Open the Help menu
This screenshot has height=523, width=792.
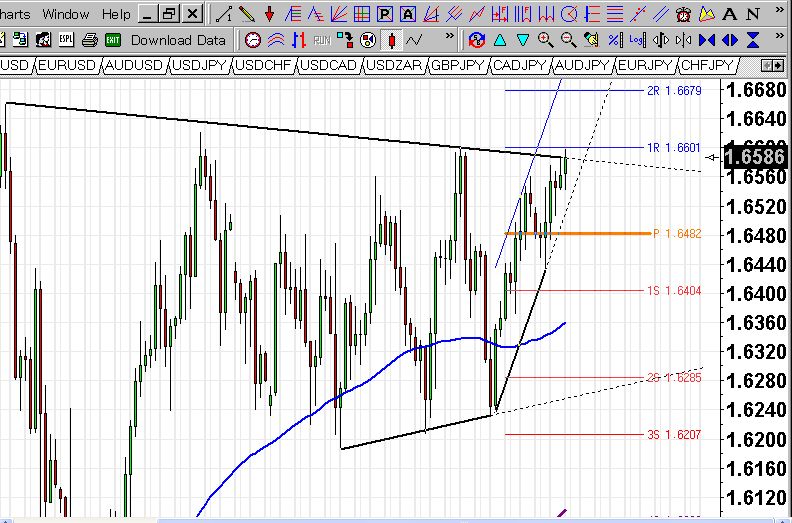click(x=116, y=14)
